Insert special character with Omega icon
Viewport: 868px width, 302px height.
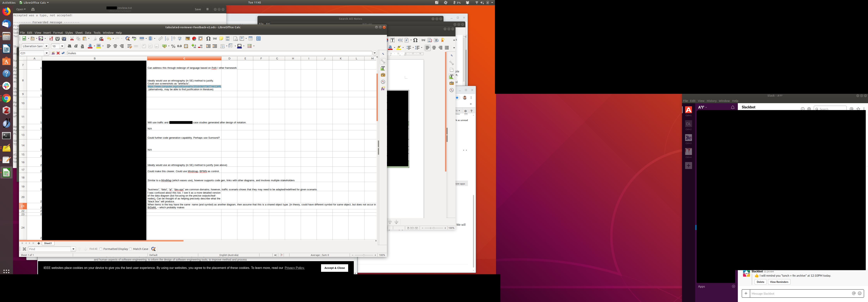click(208, 39)
